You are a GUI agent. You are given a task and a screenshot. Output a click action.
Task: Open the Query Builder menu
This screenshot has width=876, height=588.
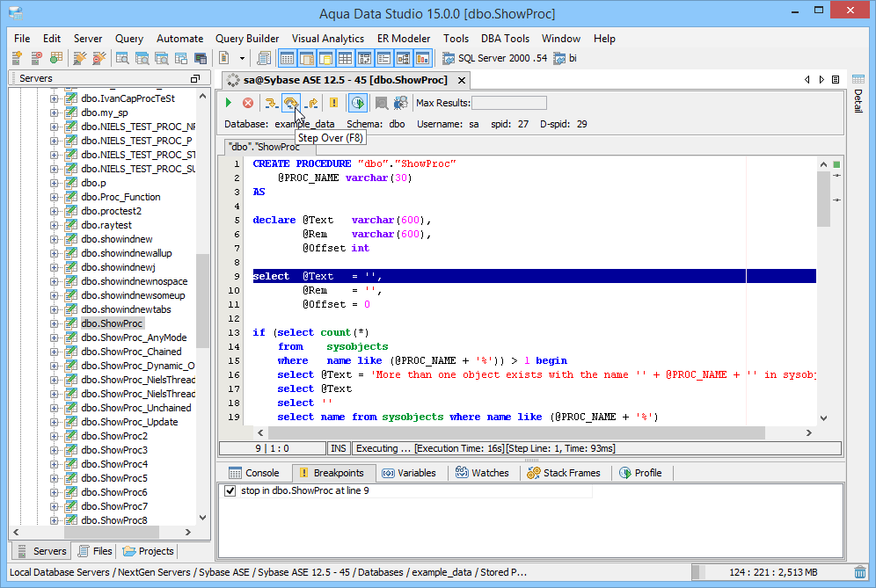click(x=247, y=39)
